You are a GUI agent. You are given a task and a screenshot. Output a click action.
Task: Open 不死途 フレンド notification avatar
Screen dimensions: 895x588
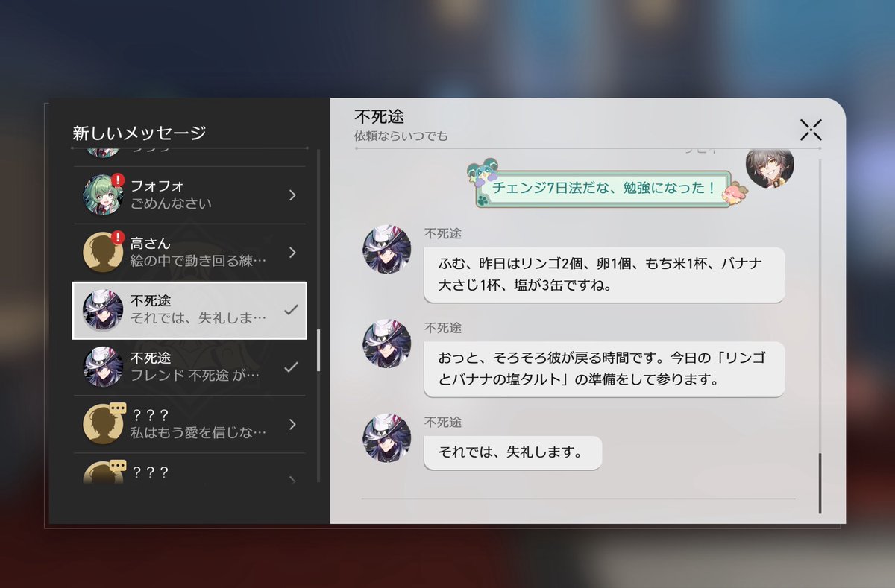[x=102, y=367]
